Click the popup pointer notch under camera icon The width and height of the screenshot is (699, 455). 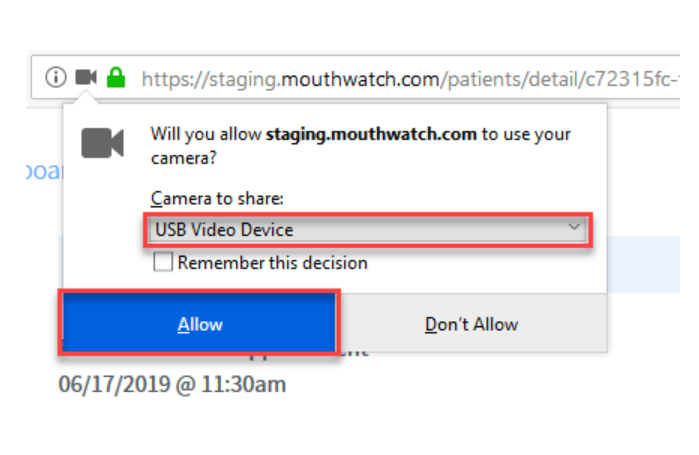click(x=86, y=97)
